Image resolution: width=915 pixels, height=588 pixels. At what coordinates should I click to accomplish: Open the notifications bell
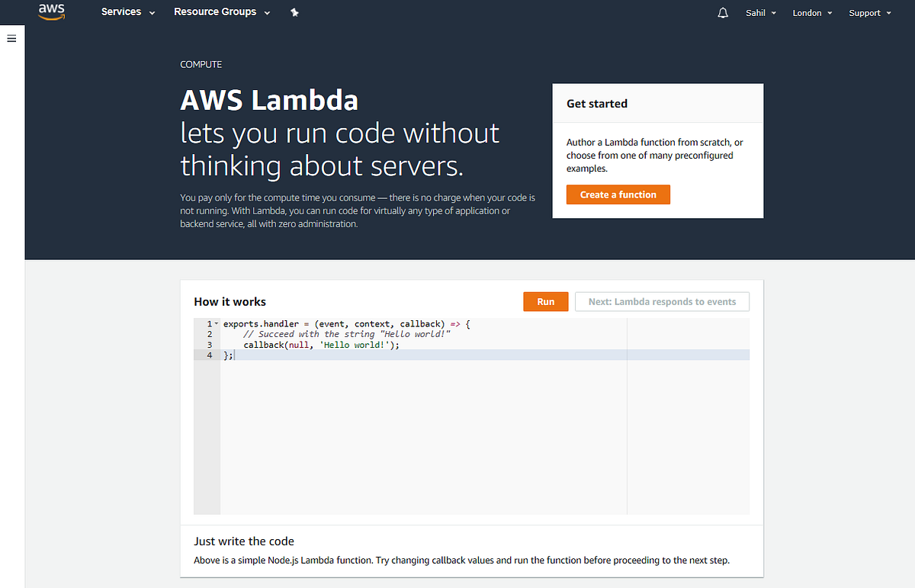click(x=724, y=13)
